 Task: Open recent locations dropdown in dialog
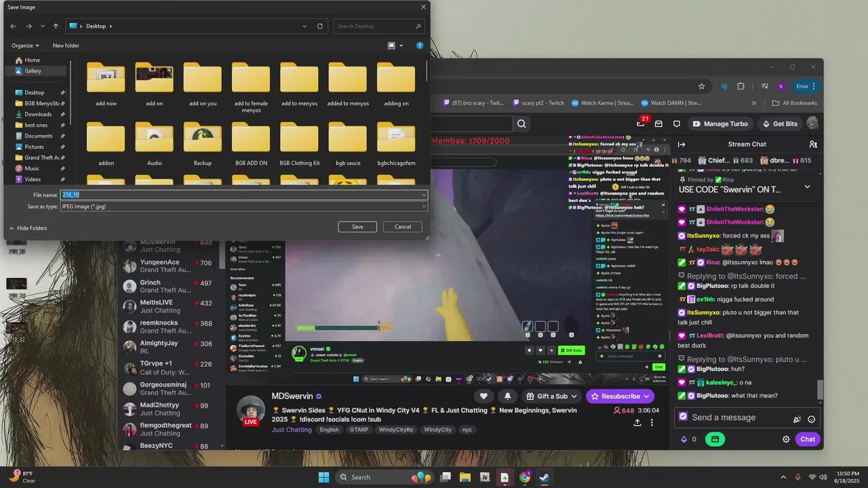[43, 26]
